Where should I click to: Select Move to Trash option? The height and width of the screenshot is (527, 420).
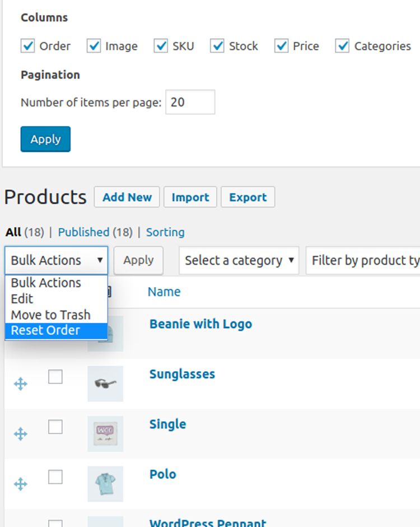pyautogui.click(x=56, y=315)
